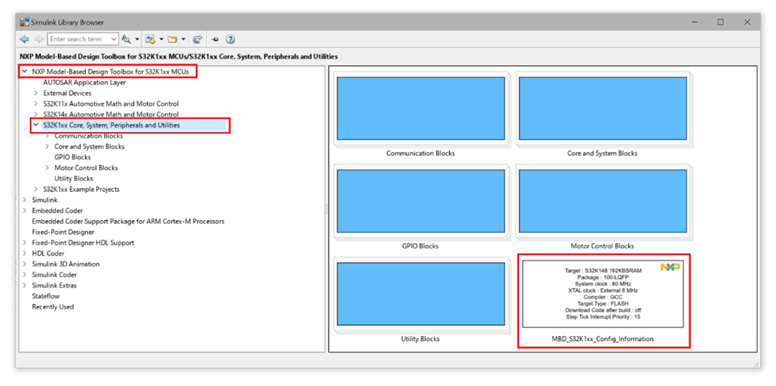Expand the External Devices node
The height and width of the screenshot is (386, 776).
[x=36, y=93]
